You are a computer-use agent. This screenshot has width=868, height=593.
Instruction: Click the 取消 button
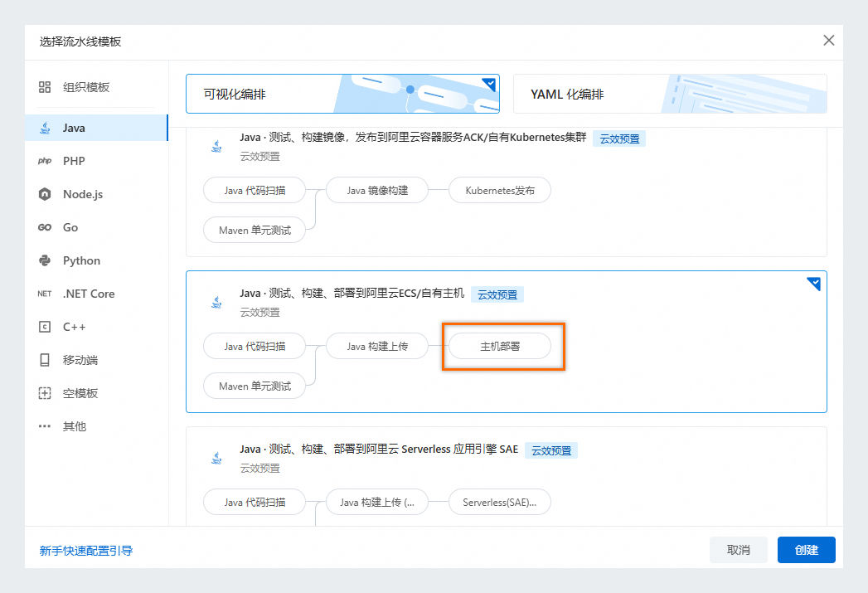[x=739, y=550]
